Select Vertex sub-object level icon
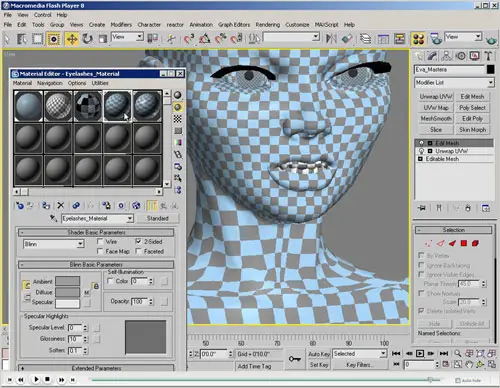500x388 pixels. click(x=429, y=243)
